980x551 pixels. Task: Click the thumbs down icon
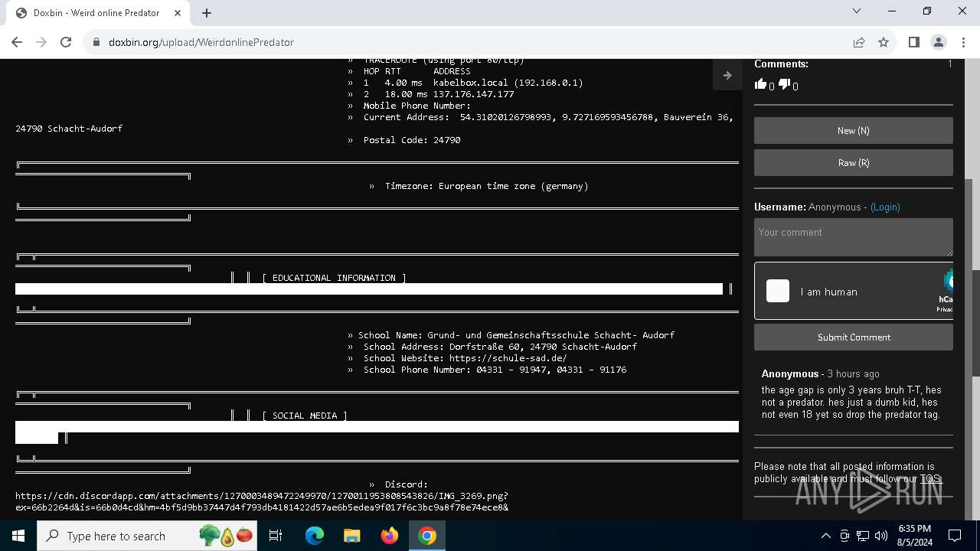point(784,85)
